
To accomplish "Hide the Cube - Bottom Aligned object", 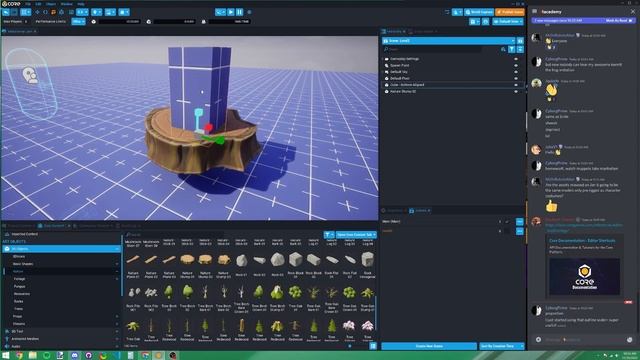I will (x=516, y=85).
